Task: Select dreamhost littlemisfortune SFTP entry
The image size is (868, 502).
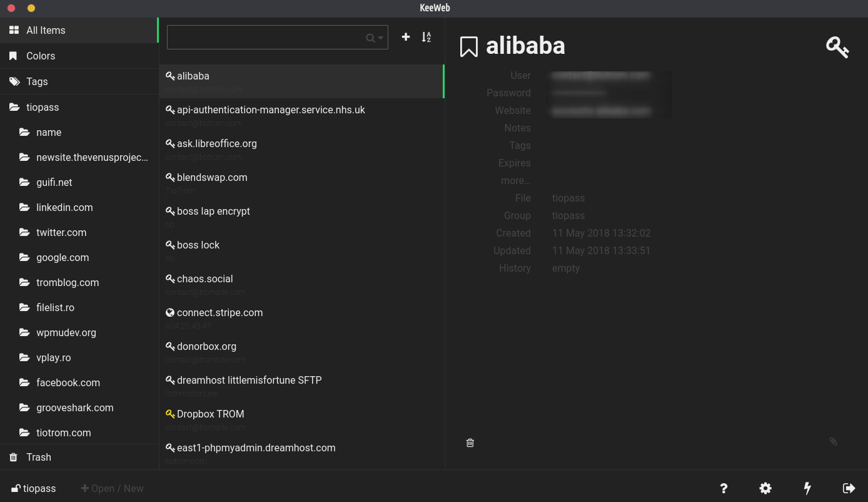Action: tap(301, 386)
